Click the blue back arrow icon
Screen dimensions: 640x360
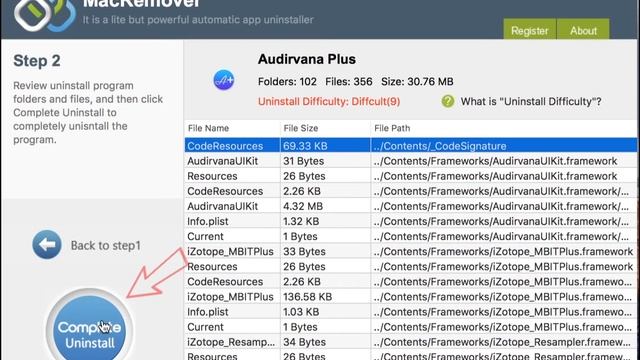[47, 244]
